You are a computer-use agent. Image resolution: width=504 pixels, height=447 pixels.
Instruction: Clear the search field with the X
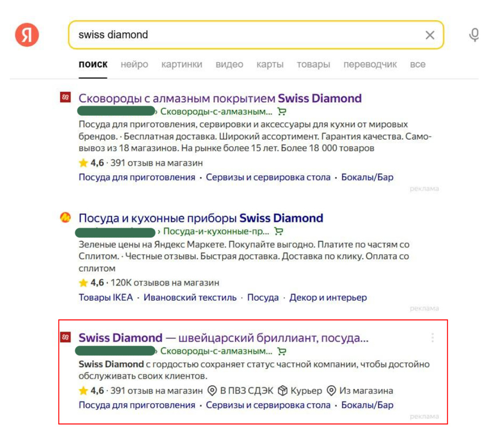click(x=431, y=35)
